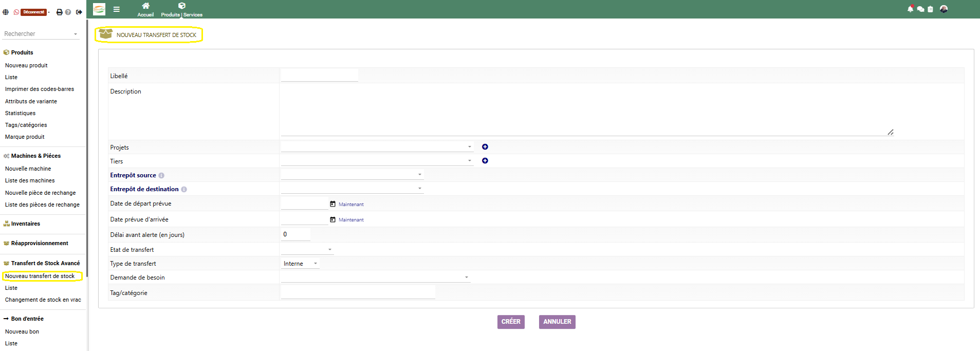Open Produits section in sidebar
The image size is (980, 351).
22,52
